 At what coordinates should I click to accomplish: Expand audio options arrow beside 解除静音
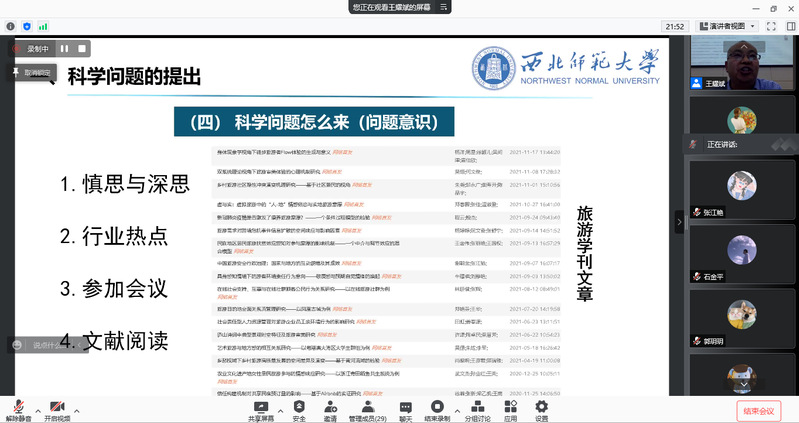38,410
